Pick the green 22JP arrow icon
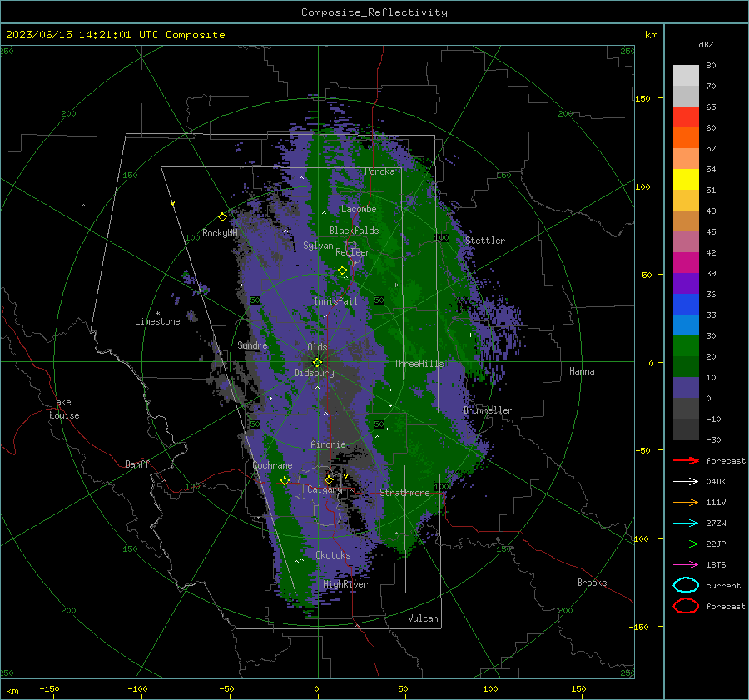Viewport: 749px width, 700px height. click(x=686, y=544)
